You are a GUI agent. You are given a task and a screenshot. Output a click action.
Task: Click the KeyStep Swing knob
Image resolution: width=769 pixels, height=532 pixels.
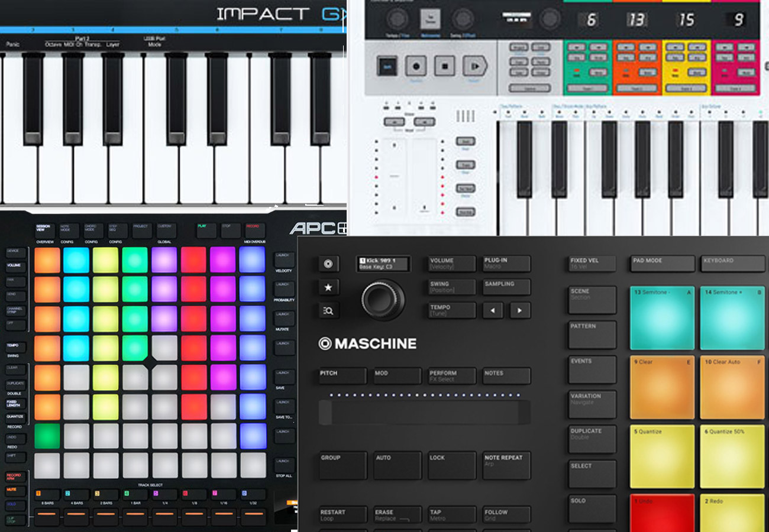[462, 19]
